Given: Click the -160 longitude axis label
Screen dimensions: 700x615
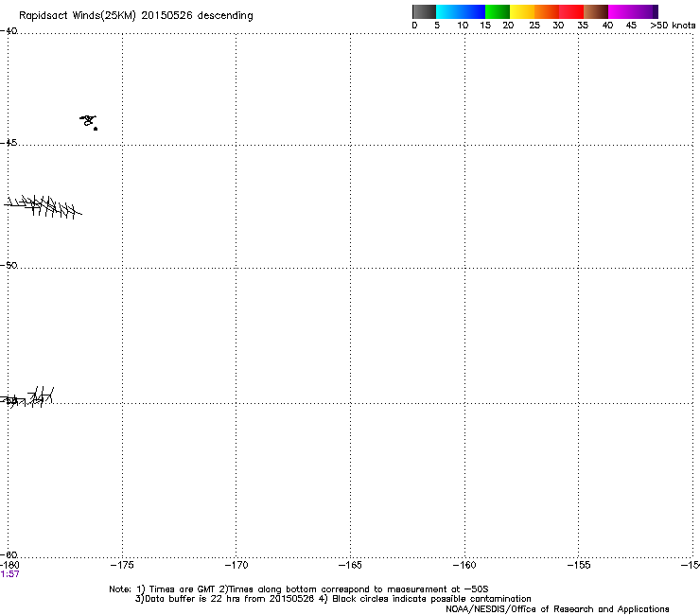Looking at the screenshot, I should 464,565.
